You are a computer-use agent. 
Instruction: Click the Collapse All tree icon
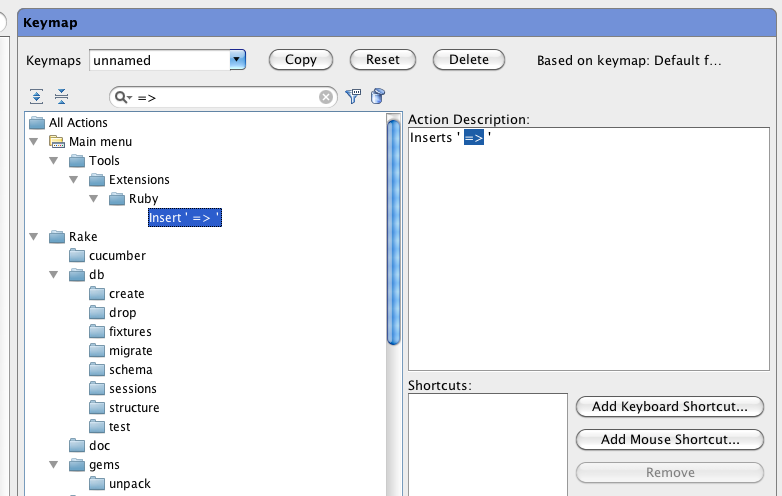pos(61,96)
